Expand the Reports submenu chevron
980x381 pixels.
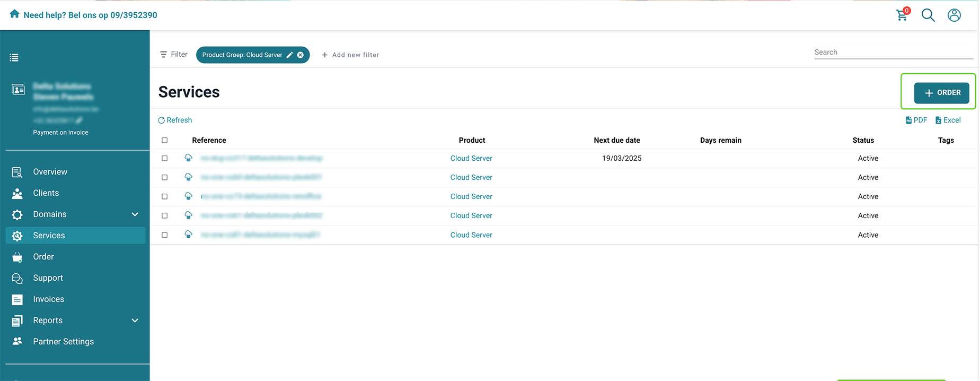[135, 321]
